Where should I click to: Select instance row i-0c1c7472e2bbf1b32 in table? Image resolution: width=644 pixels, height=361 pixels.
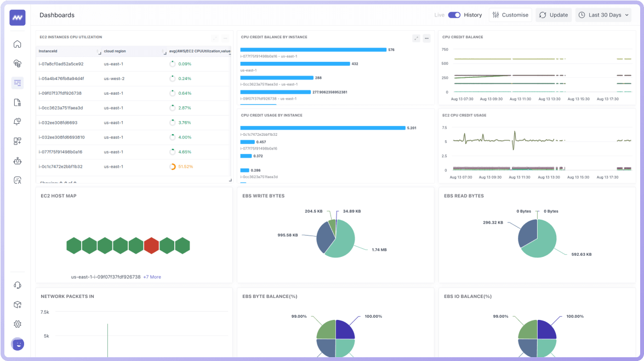click(133, 167)
